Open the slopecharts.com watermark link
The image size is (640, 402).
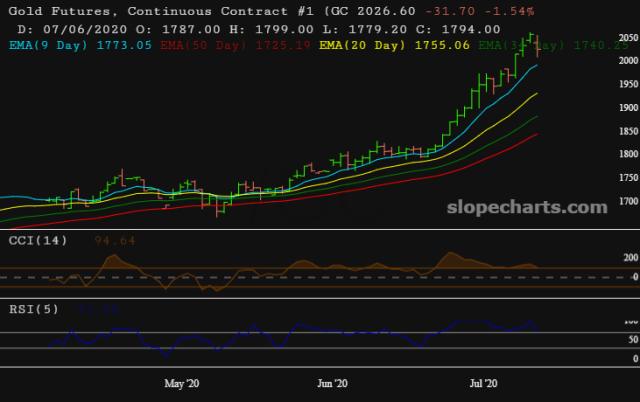(518, 207)
